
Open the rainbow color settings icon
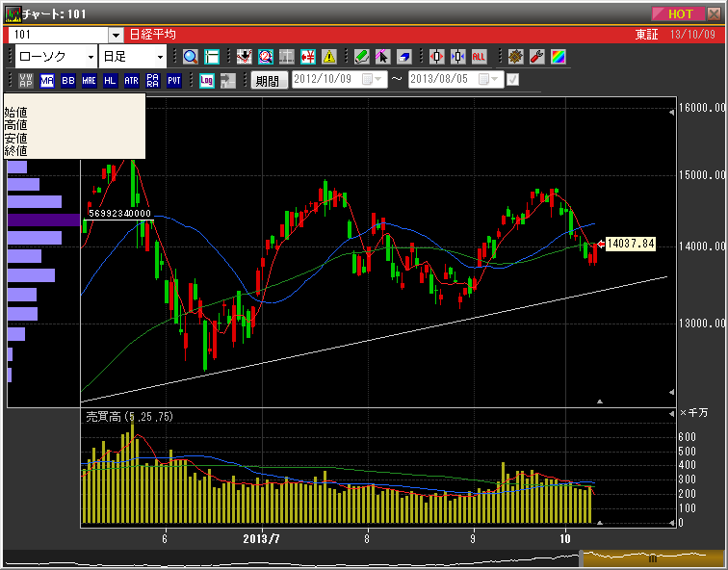pos(558,57)
